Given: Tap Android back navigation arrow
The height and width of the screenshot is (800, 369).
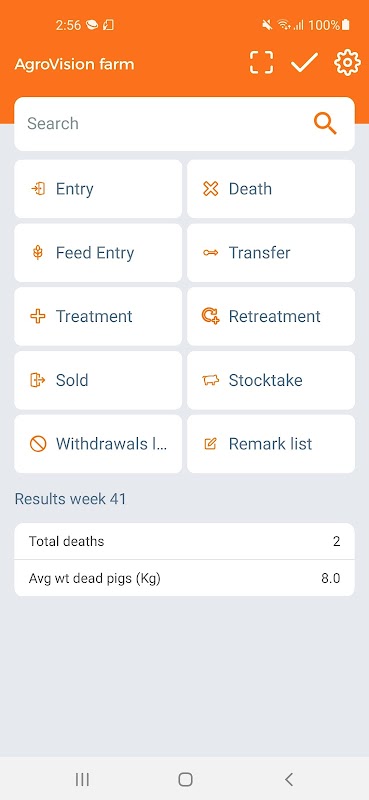Looking at the screenshot, I should tap(289, 779).
